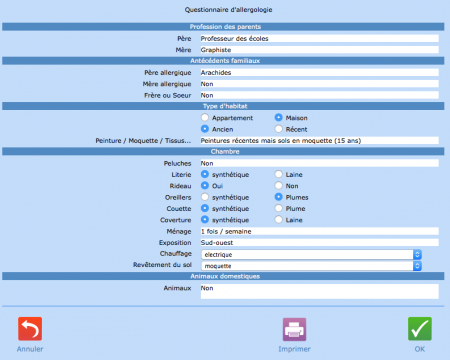Click the Mère allergique field
The width and height of the screenshot is (450, 360).
tap(319, 84)
